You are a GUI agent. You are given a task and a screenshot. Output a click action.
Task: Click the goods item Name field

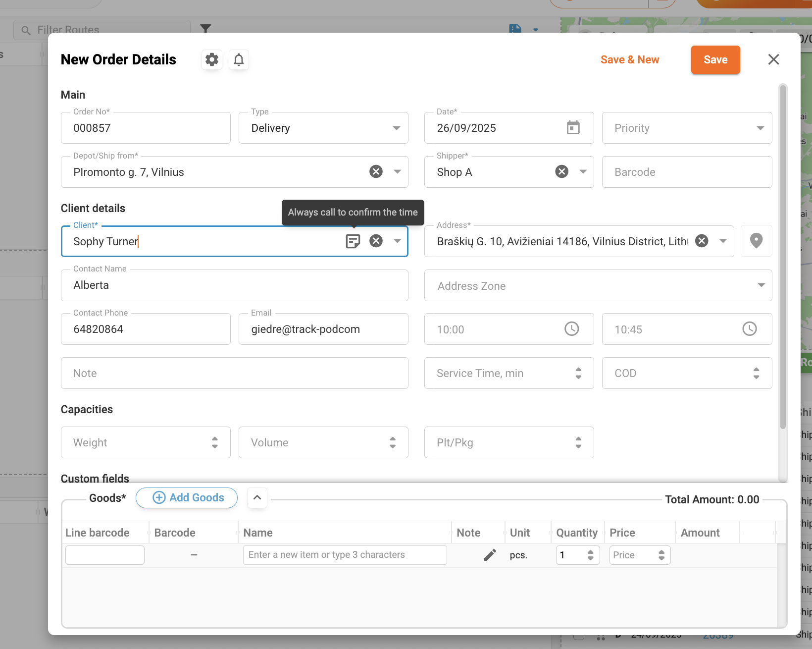point(345,555)
